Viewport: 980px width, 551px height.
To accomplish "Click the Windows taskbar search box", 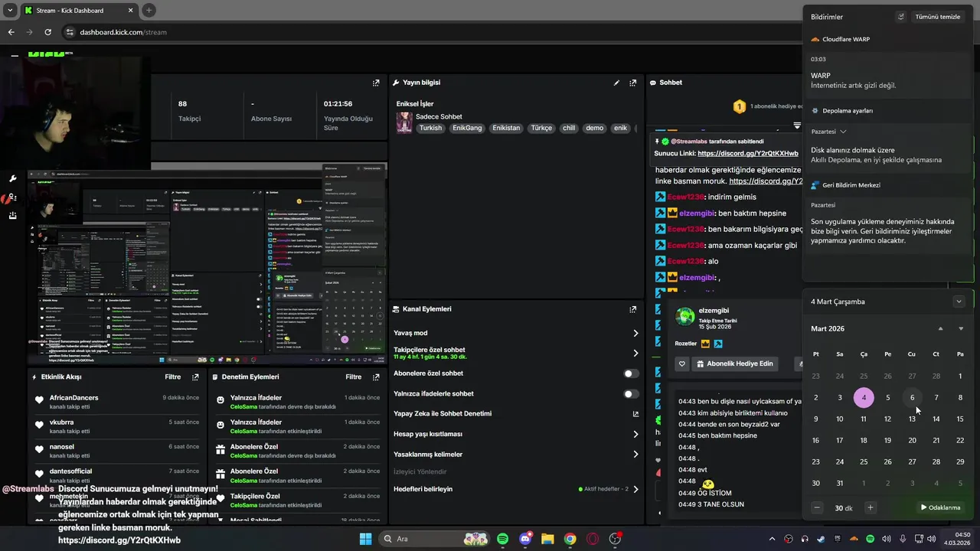I will point(434,539).
